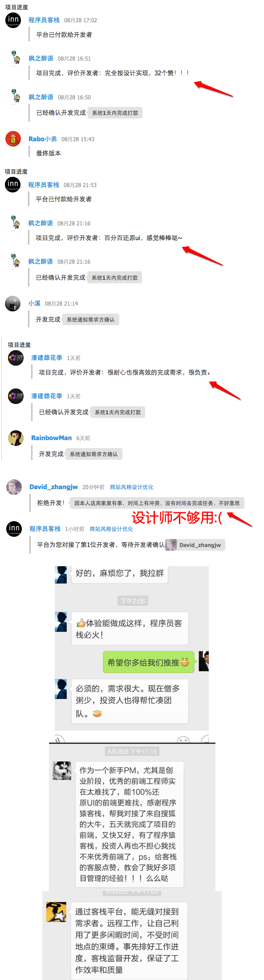This screenshot has width=264, height=980.
Task: Open the David_zhangjw developer chip in the 程序员客栈 message
Action: pos(195,545)
